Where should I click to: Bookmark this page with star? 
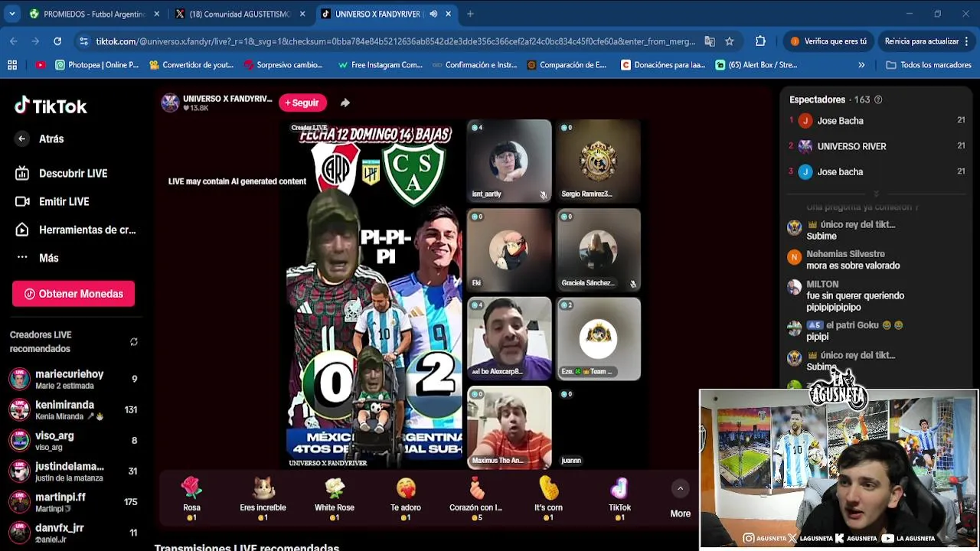730,41
